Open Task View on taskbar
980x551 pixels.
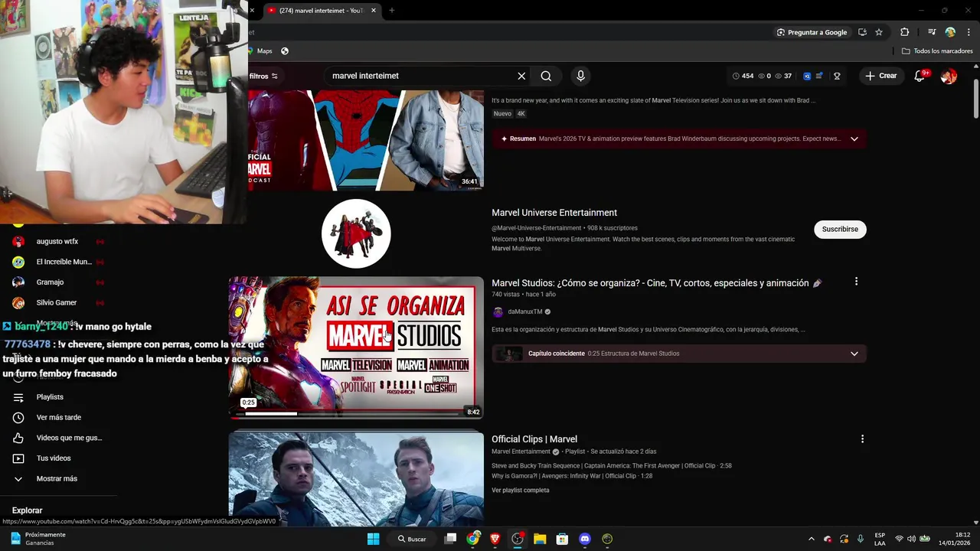point(450,539)
